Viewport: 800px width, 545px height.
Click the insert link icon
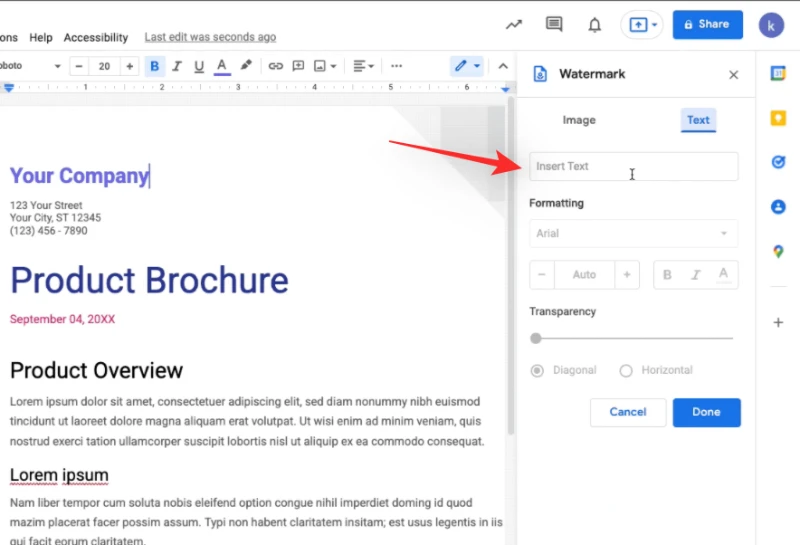click(276, 66)
